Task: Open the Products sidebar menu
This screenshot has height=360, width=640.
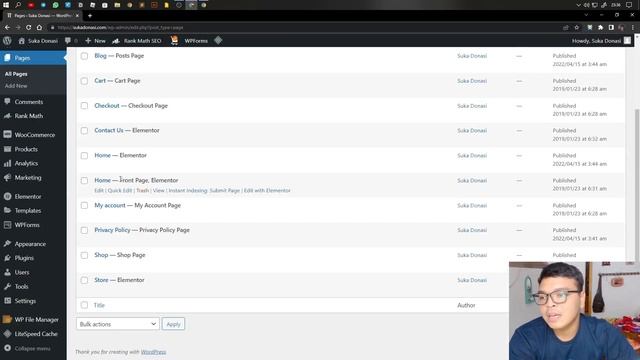Action: (26, 149)
